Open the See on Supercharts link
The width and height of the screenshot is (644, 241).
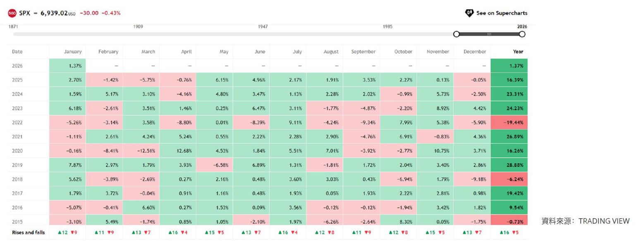coord(501,13)
